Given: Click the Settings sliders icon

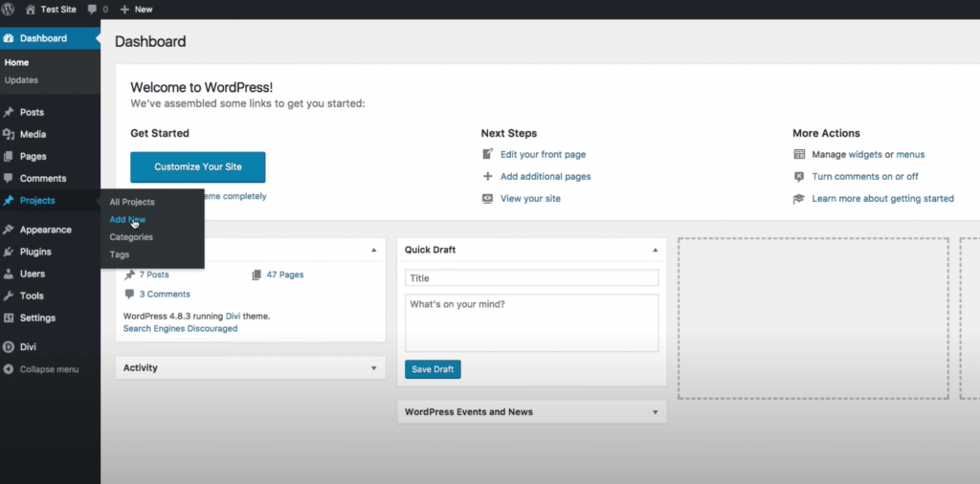Looking at the screenshot, I should 8,318.
